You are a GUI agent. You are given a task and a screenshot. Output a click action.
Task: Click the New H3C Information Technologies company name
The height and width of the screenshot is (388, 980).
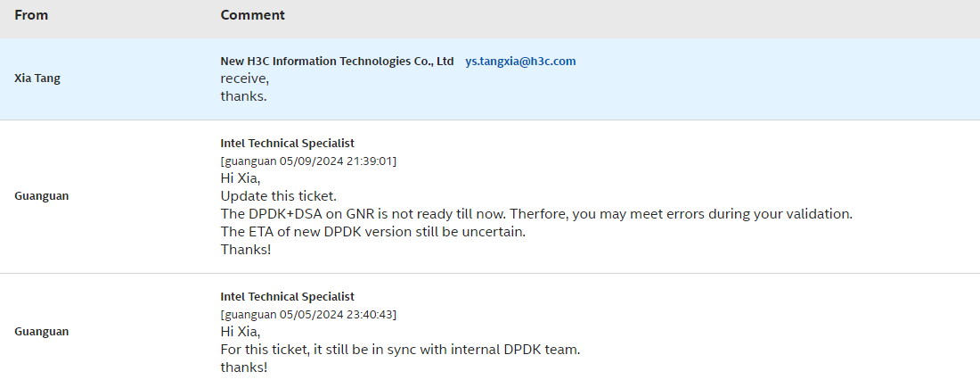point(337,62)
